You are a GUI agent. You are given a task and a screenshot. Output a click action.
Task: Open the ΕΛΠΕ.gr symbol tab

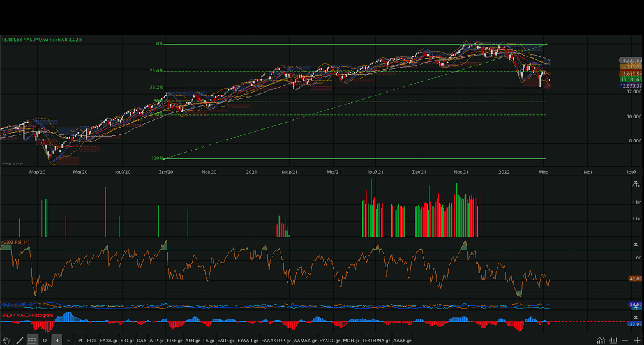(x=226, y=341)
